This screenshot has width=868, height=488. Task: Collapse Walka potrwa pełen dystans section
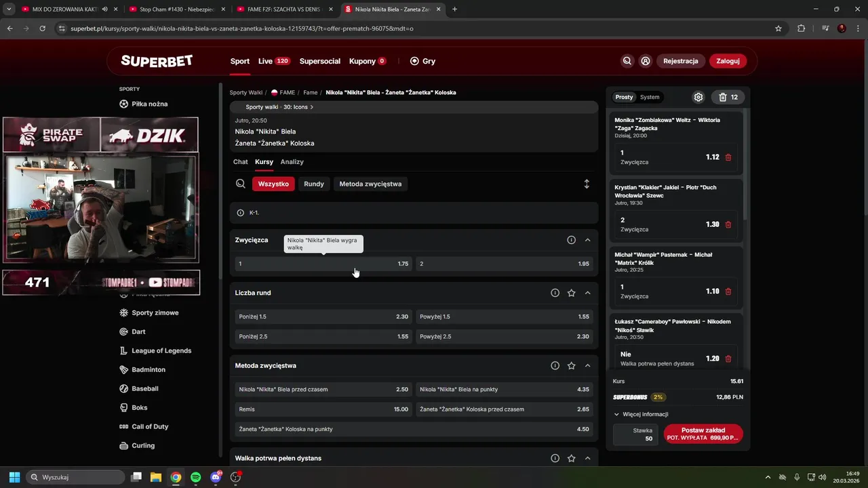coord(587,458)
